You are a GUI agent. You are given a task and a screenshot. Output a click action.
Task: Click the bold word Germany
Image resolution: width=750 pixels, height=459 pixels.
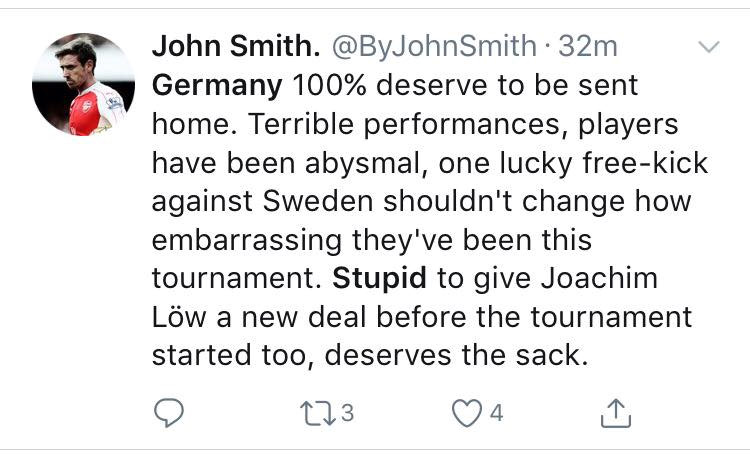click(217, 85)
